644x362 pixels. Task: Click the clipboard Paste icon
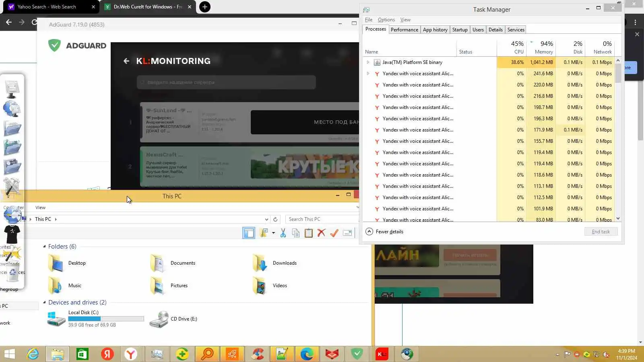pos(309,233)
